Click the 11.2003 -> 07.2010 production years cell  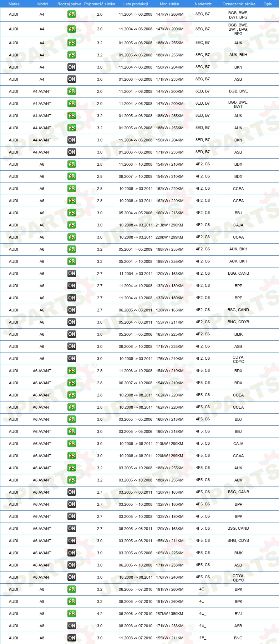pos(136,638)
